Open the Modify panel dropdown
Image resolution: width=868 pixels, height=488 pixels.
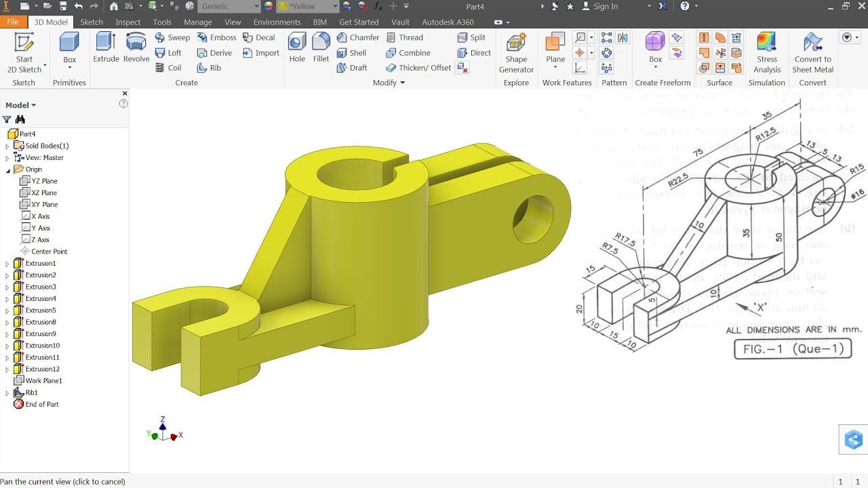[x=402, y=83]
